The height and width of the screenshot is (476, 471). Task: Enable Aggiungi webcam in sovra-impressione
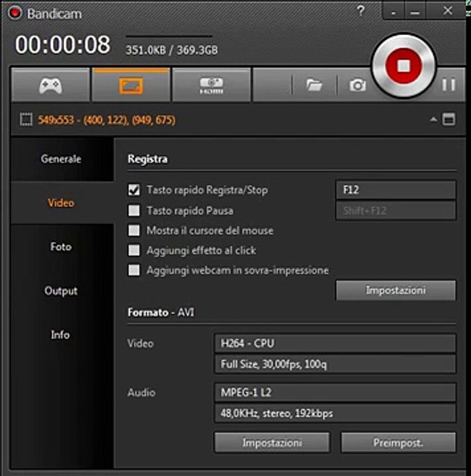point(134,270)
